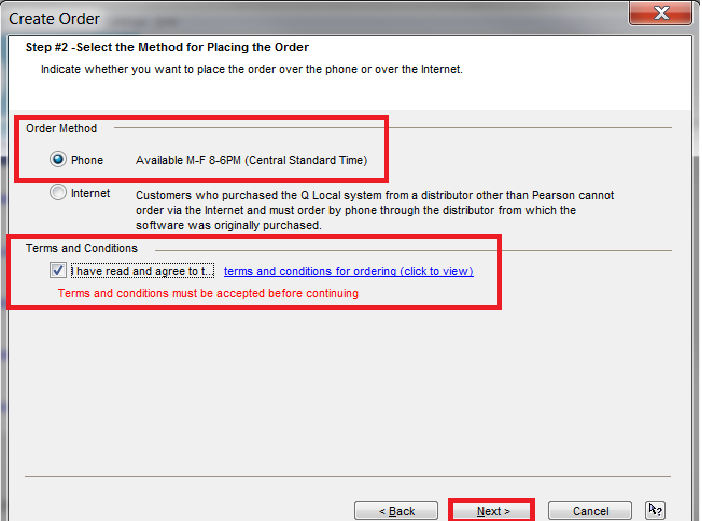Click the Internet ordering restriction description paragraph

[375, 210]
